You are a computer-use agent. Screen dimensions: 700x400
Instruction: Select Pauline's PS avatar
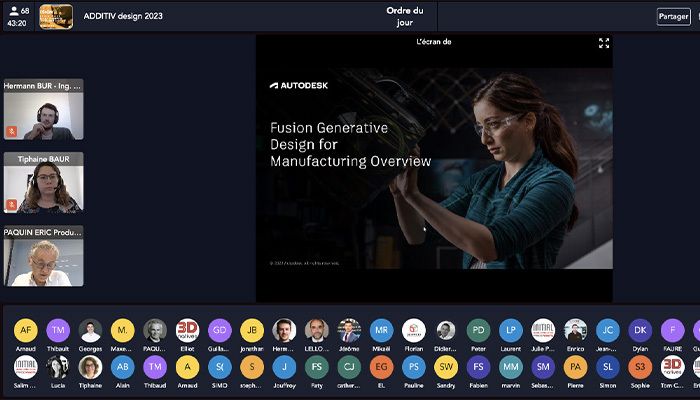(x=414, y=367)
